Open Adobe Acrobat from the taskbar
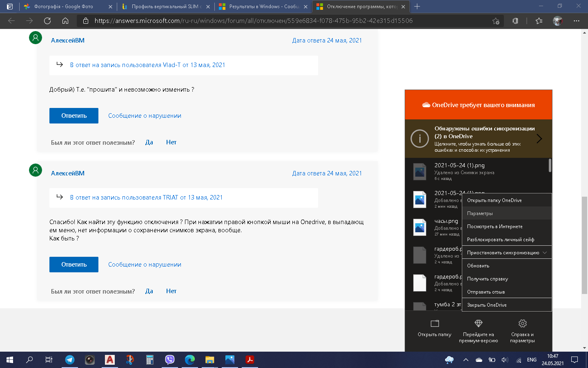 pos(250,360)
